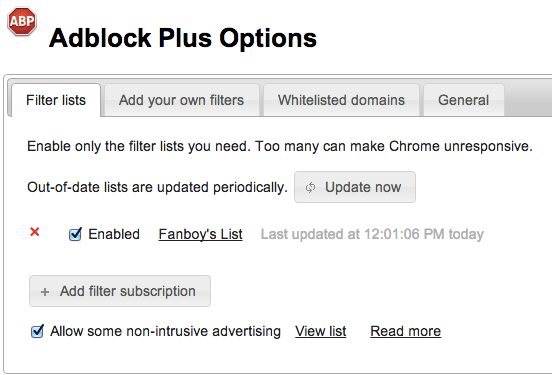The height and width of the screenshot is (375, 552).
Task: Click the Last updated timestamp text
Action: click(x=372, y=234)
